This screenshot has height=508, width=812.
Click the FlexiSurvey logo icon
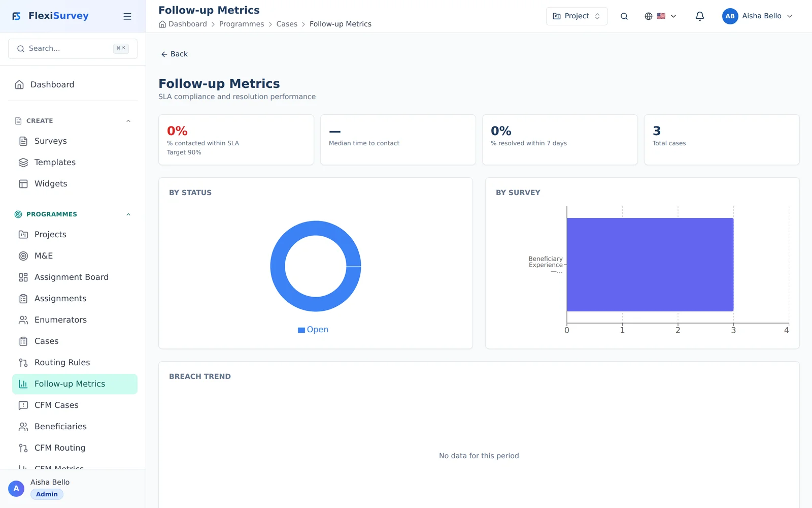(x=17, y=16)
